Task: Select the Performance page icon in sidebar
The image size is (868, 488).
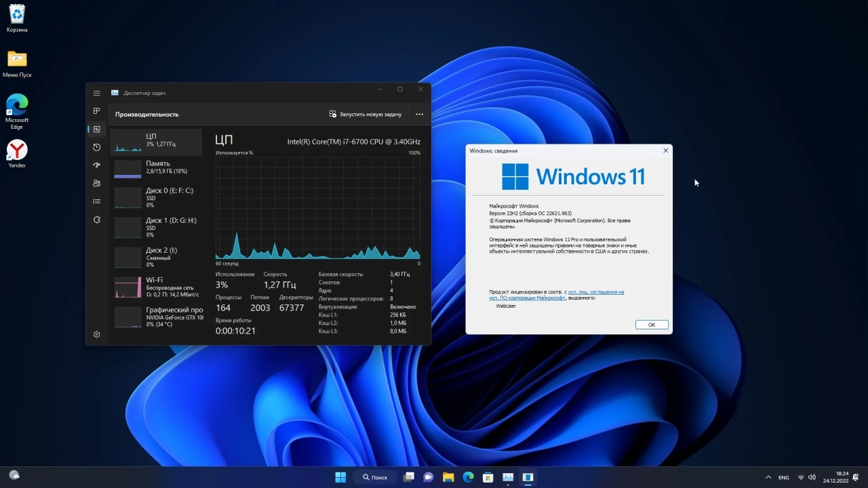Action: click(x=97, y=129)
